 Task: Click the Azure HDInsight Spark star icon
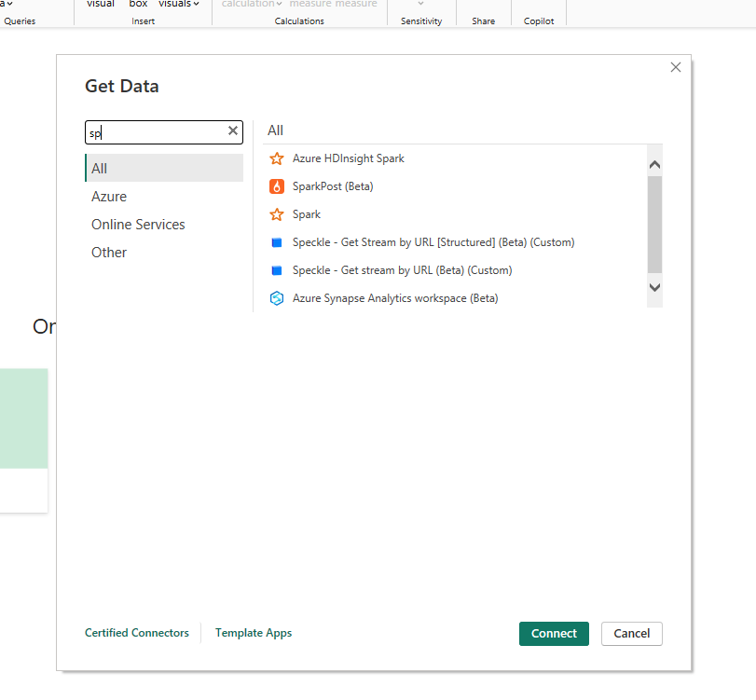point(277,158)
